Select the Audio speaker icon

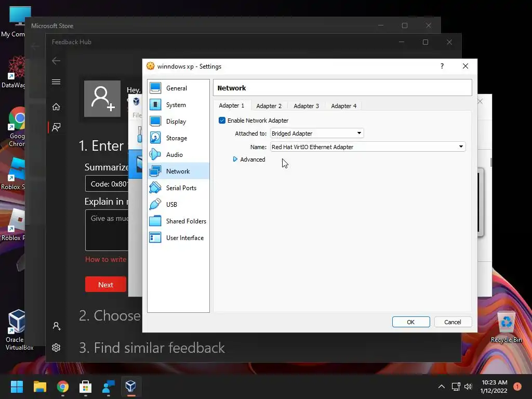[x=155, y=155]
